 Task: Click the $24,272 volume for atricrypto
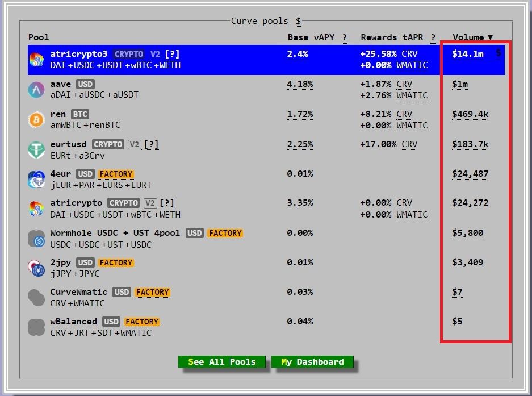[470, 203]
